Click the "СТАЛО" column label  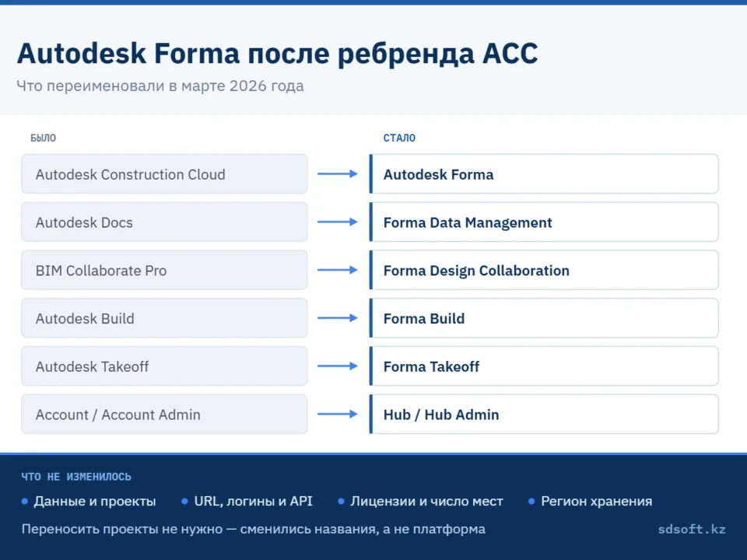point(399,138)
